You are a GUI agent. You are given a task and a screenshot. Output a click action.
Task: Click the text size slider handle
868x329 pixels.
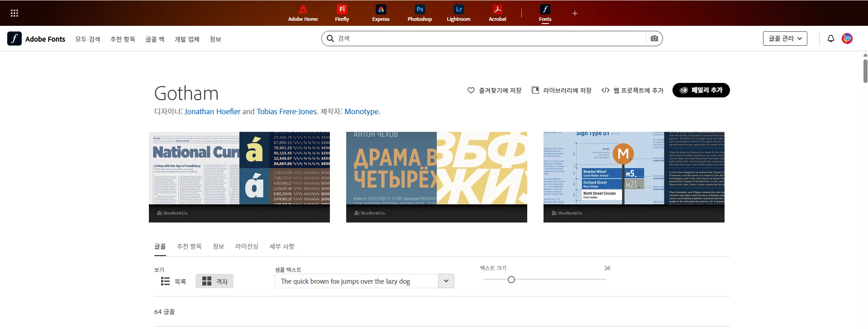tap(511, 280)
